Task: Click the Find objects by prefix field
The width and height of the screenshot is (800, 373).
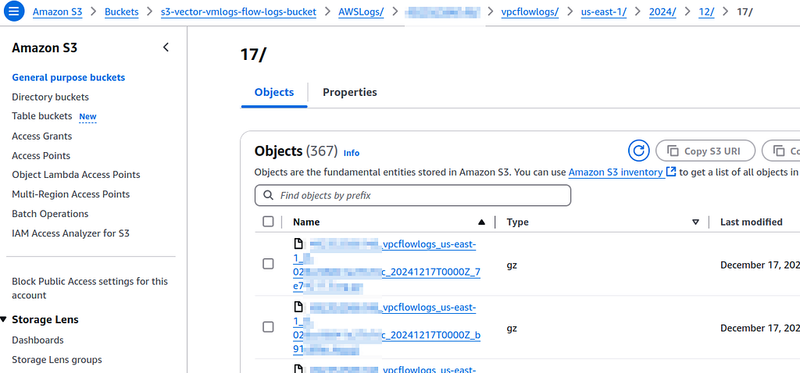Action: pos(412,195)
